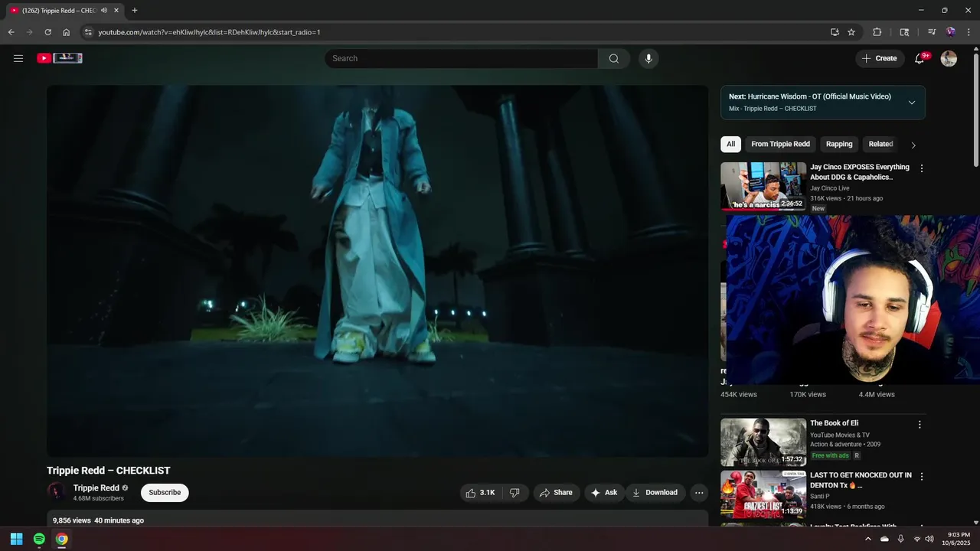Open taskbar volume control
This screenshot has height=551, width=980.
point(929,539)
